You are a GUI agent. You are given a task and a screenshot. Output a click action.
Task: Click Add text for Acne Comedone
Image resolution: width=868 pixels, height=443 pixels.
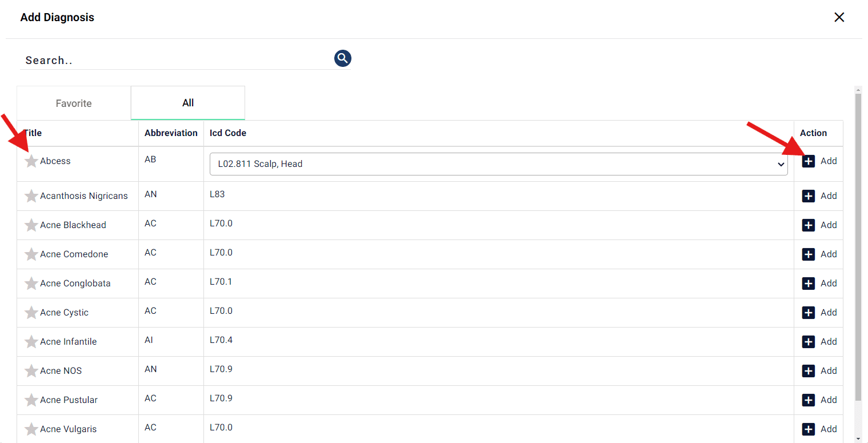828,254
